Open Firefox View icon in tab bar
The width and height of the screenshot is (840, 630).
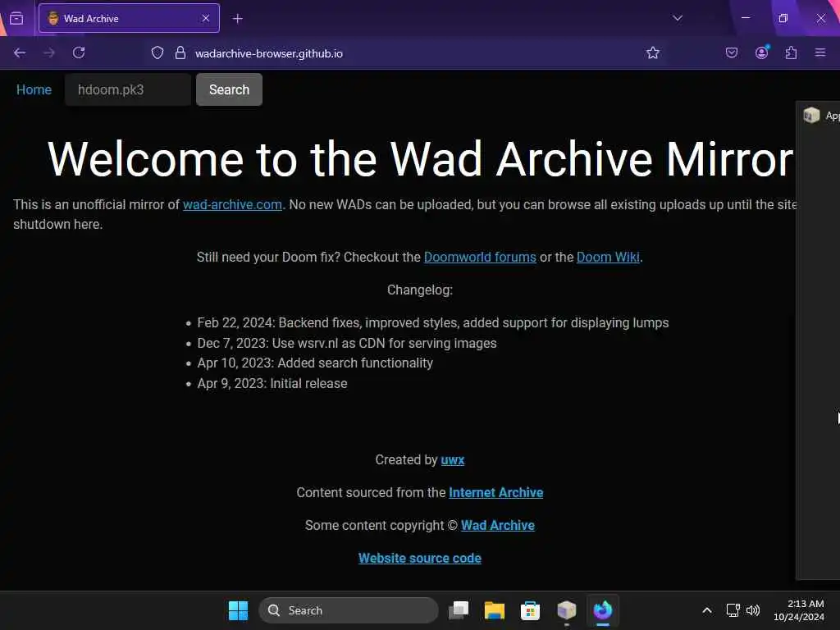tap(16, 19)
